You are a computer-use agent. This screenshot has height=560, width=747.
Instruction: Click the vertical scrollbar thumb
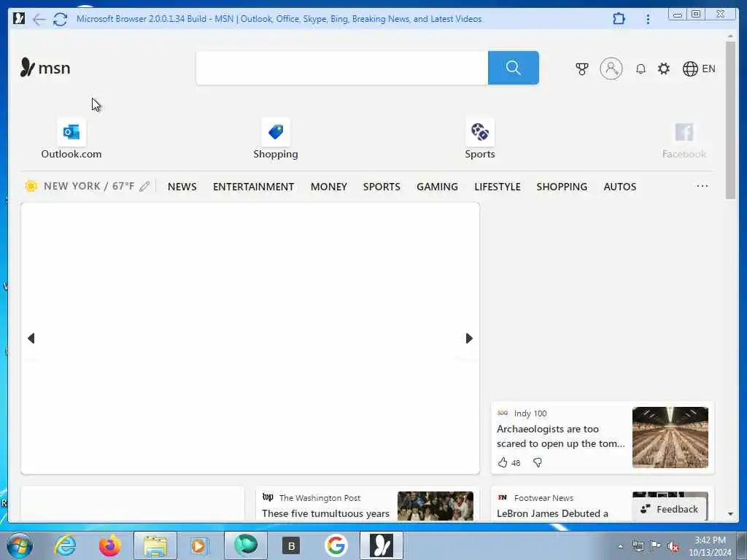pos(730,120)
